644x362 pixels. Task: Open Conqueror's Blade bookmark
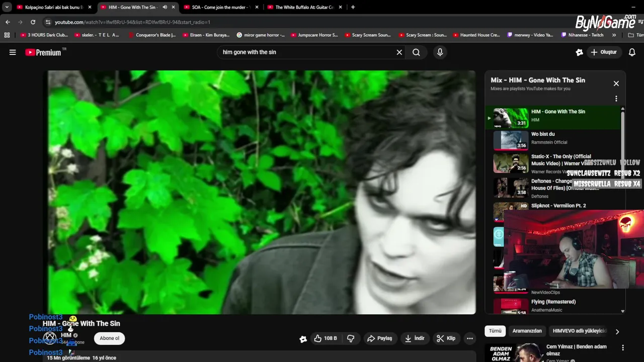point(152,35)
